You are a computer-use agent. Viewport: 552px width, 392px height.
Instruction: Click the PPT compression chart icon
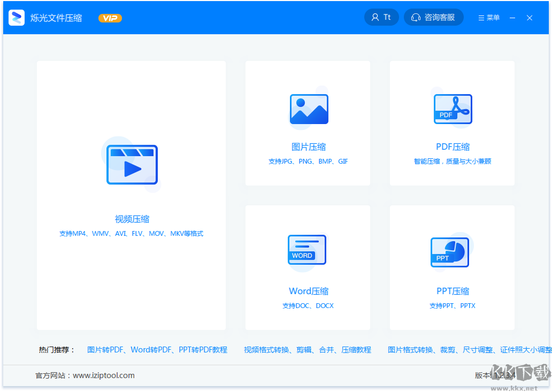(x=450, y=252)
